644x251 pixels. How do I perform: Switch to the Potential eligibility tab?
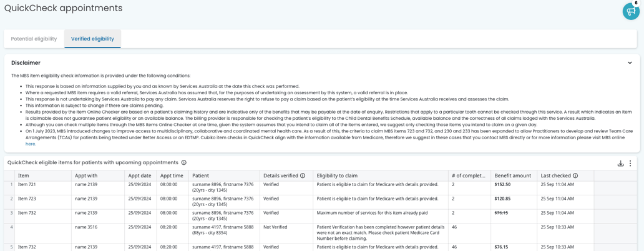point(34,39)
